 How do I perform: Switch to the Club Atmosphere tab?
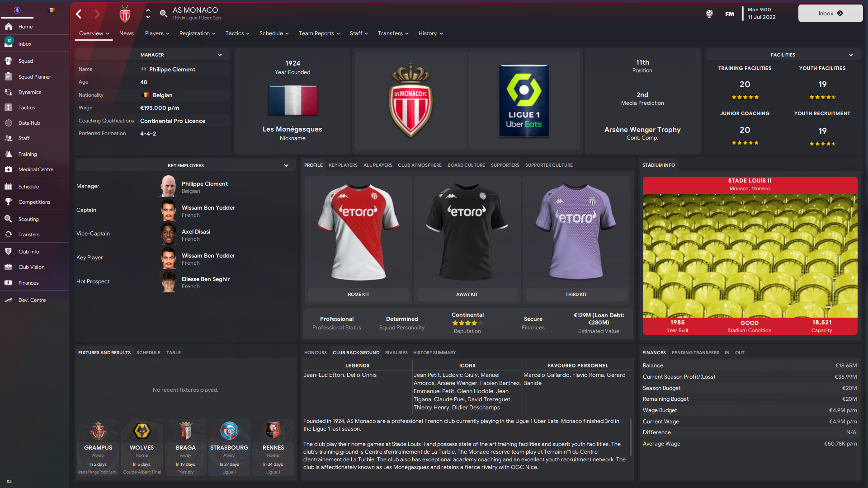[x=420, y=165]
